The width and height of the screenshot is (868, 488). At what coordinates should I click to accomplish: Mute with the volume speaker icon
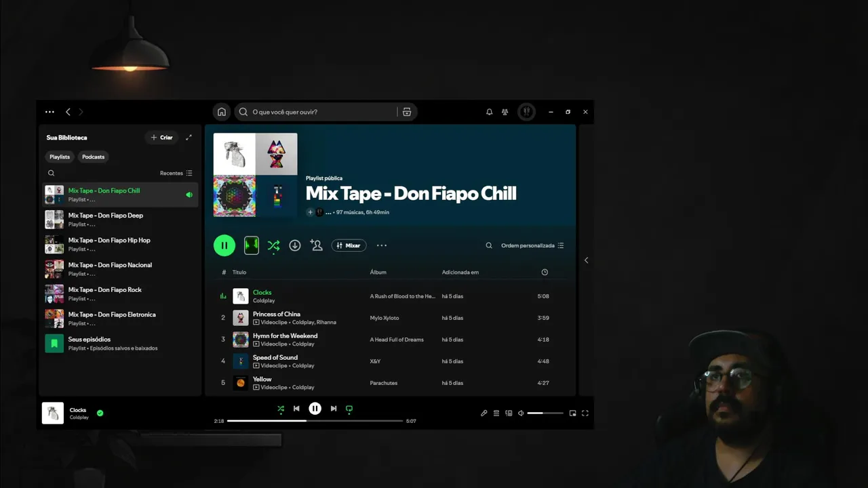point(521,413)
